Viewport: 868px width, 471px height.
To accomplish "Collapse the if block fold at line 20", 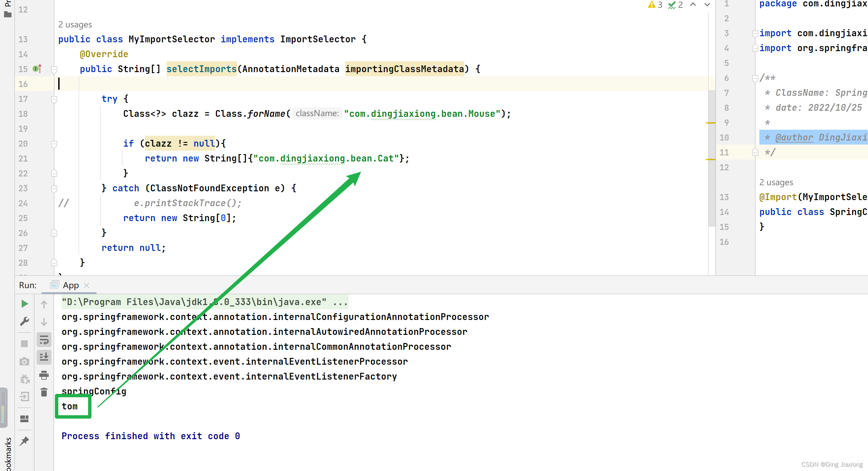I will click(54, 144).
